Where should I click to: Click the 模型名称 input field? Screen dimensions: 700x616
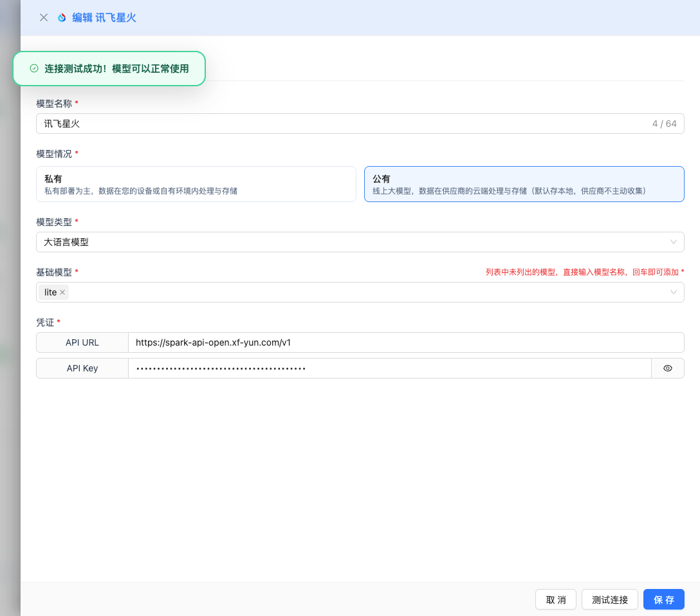pos(341,124)
